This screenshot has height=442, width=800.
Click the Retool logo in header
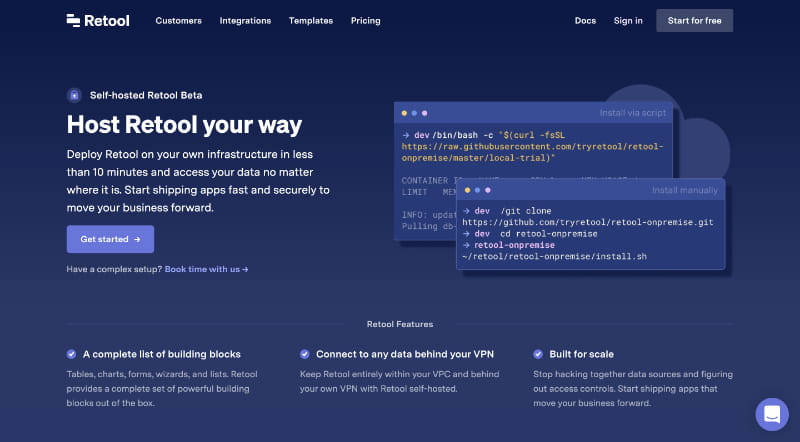[x=98, y=20]
